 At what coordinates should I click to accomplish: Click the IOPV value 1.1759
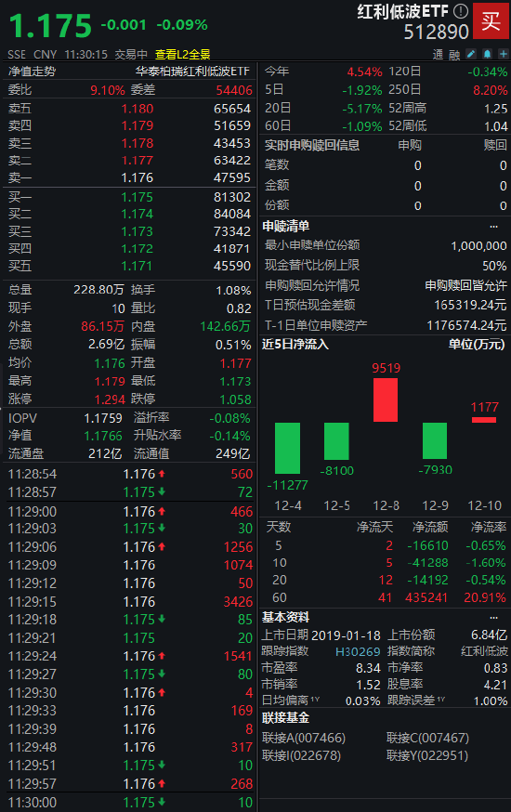(x=103, y=418)
